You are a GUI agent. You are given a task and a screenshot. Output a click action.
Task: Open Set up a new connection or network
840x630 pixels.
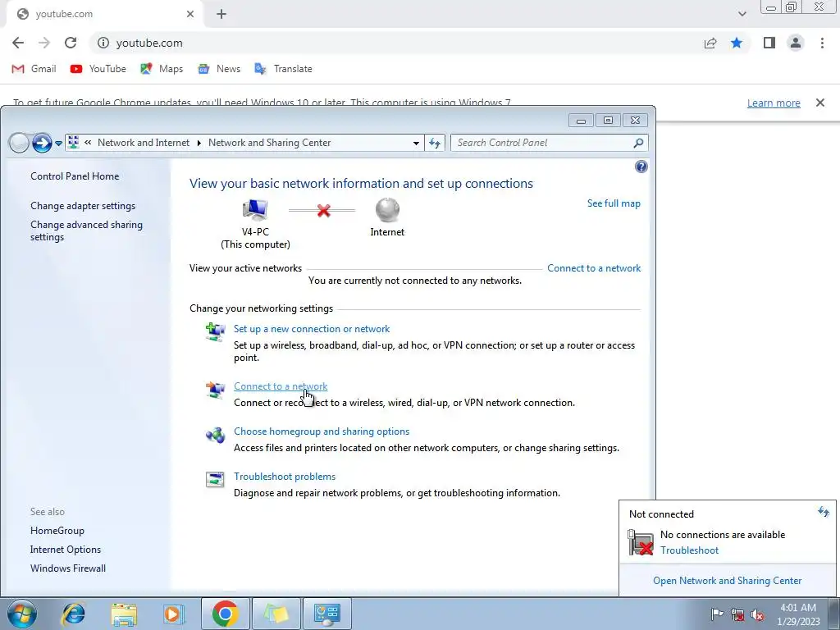click(312, 329)
